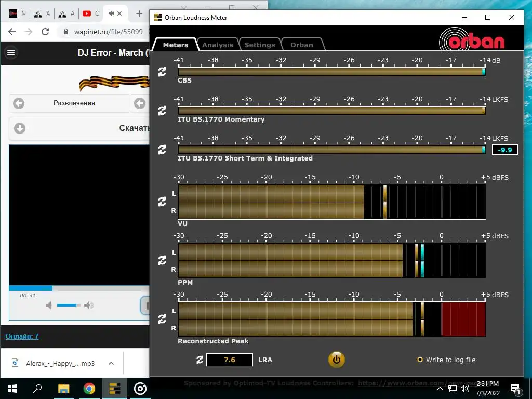This screenshot has height=399, width=532.
Task: Click the second browser tab
Action: coord(42,14)
